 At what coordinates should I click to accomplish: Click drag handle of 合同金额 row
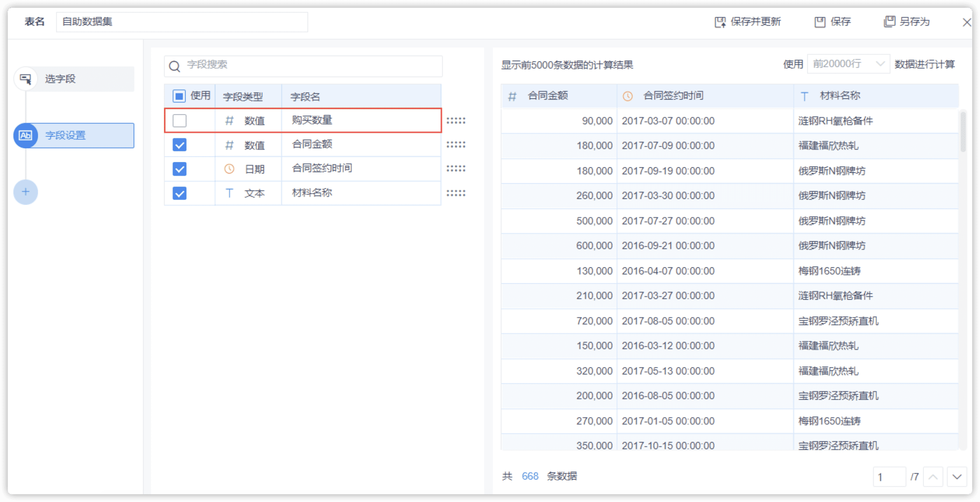tap(456, 145)
